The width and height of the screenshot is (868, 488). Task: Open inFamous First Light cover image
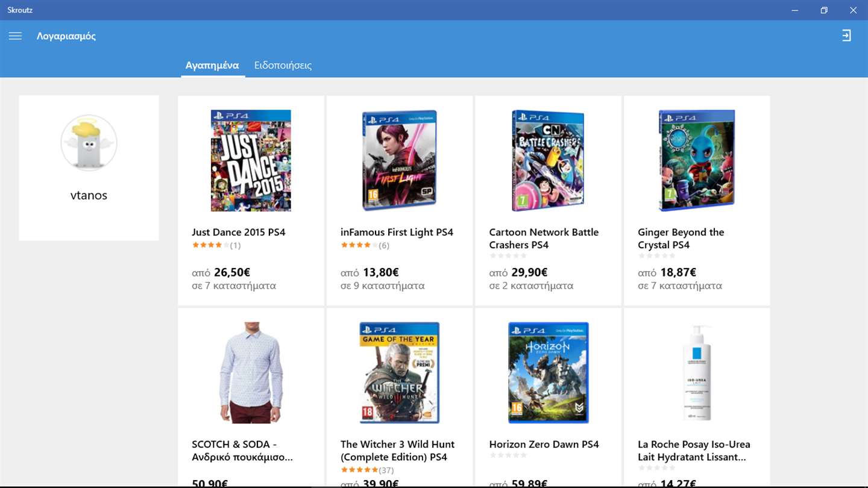(400, 160)
